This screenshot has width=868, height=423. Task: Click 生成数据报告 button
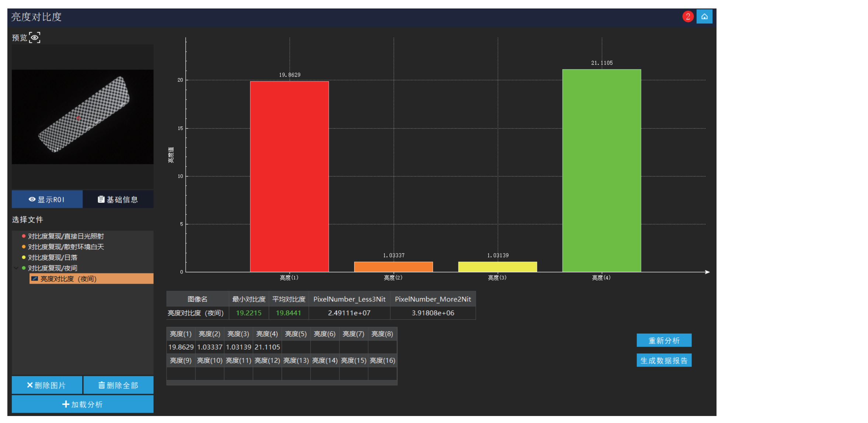pyautogui.click(x=664, y=360)
